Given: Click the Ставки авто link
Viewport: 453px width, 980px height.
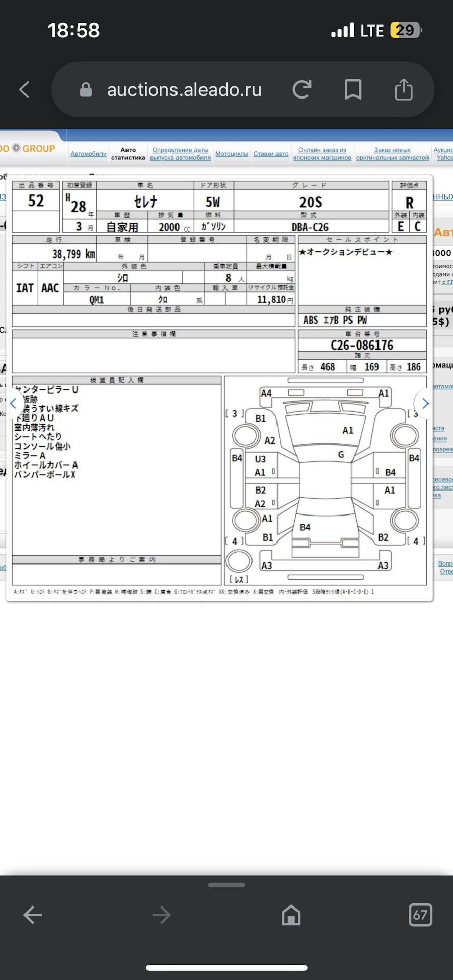Looking at the screenshot, I should pyautogui.click(x=271, y=154).
